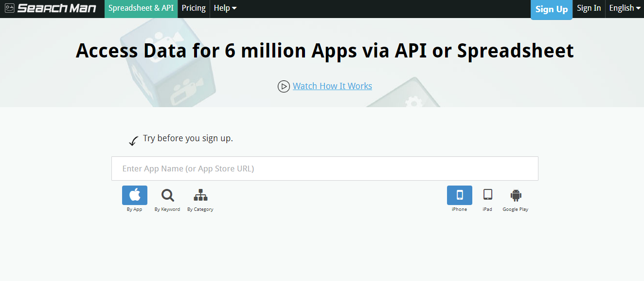The image size is (644, 281).
Task: Expand the English language dropdown
Action: 625,8
